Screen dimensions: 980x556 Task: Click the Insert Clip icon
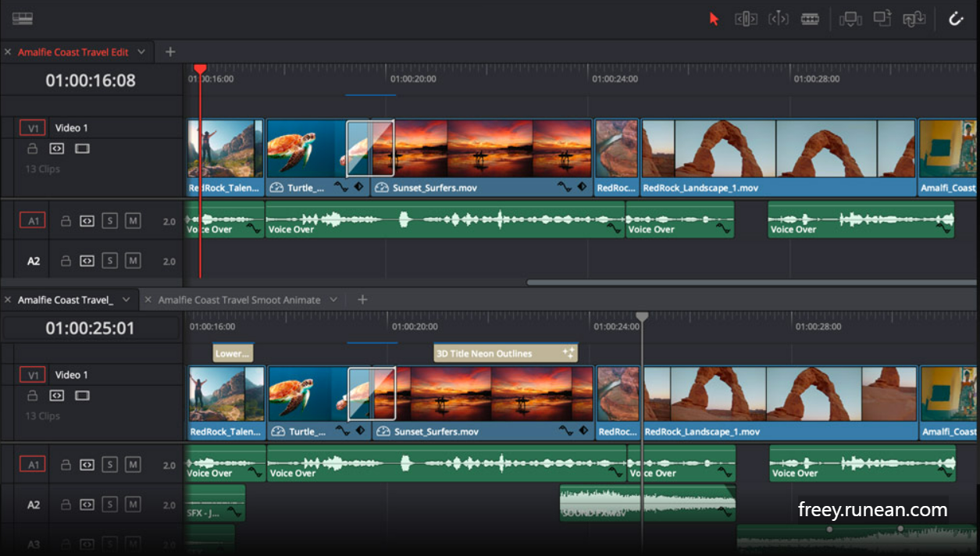click(x=850, y=18)
